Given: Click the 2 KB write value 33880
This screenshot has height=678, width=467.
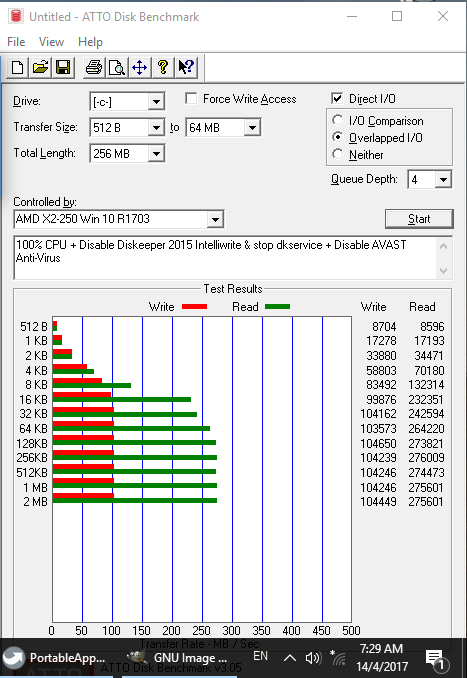Looking at the screenshot, I should click(x=381, y=355).
